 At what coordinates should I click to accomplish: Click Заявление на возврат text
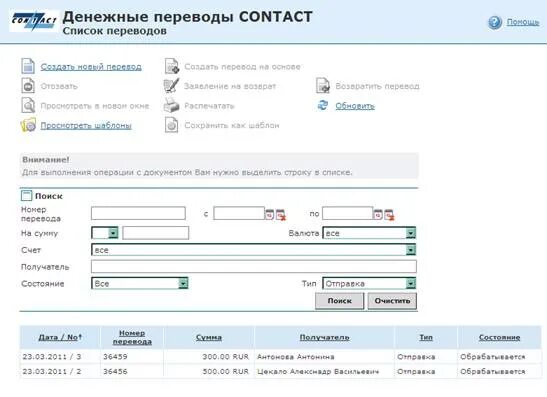pos(230,86)
